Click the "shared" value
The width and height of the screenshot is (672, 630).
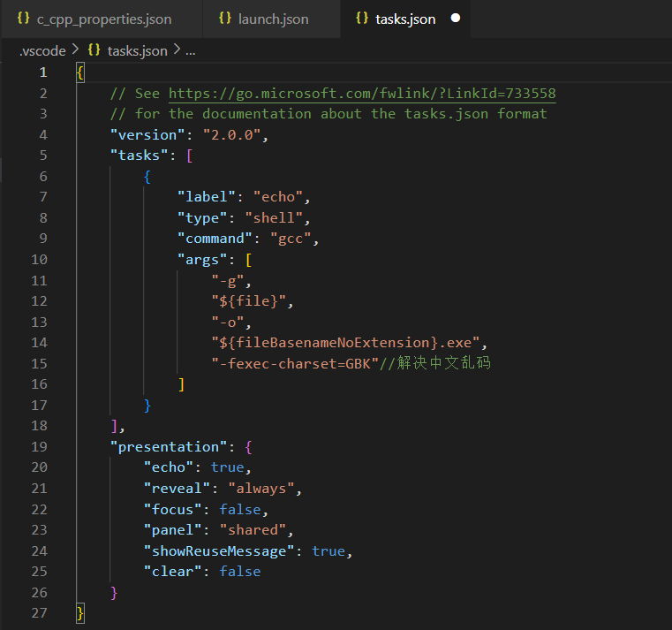point(253,530)
